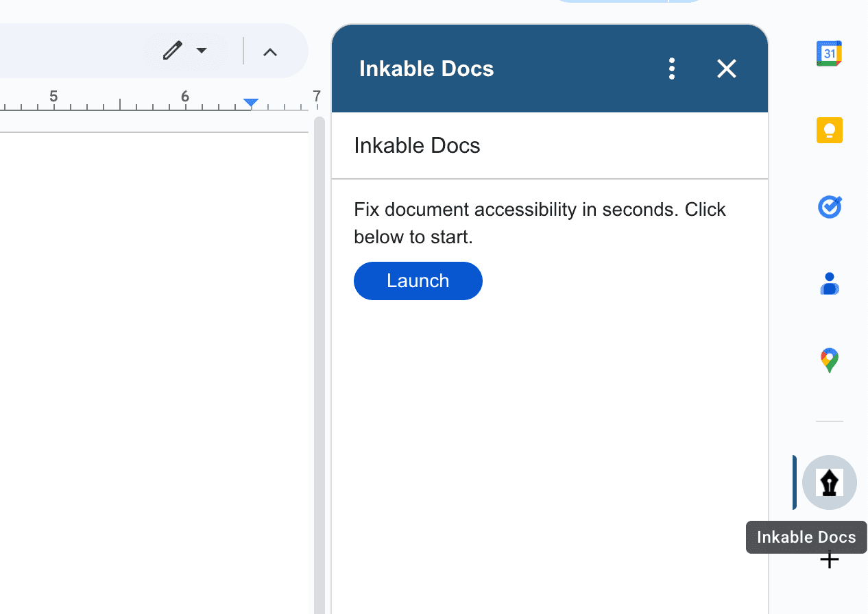This screenshot has height=614, width=868.
Task: Click the Inkable Docs panel heading
Action: click(x=426, y=69)
